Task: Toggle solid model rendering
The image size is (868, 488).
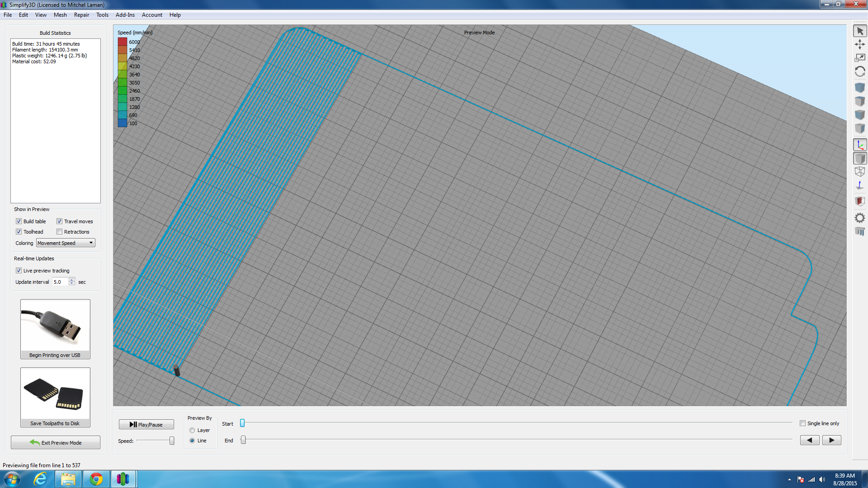Action: coord(860,158)
